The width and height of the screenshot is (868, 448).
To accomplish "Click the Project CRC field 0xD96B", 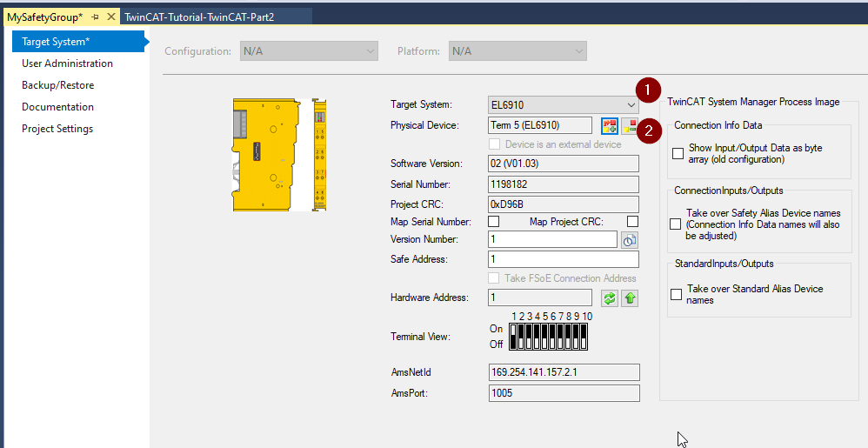I will tap(564, 204).
